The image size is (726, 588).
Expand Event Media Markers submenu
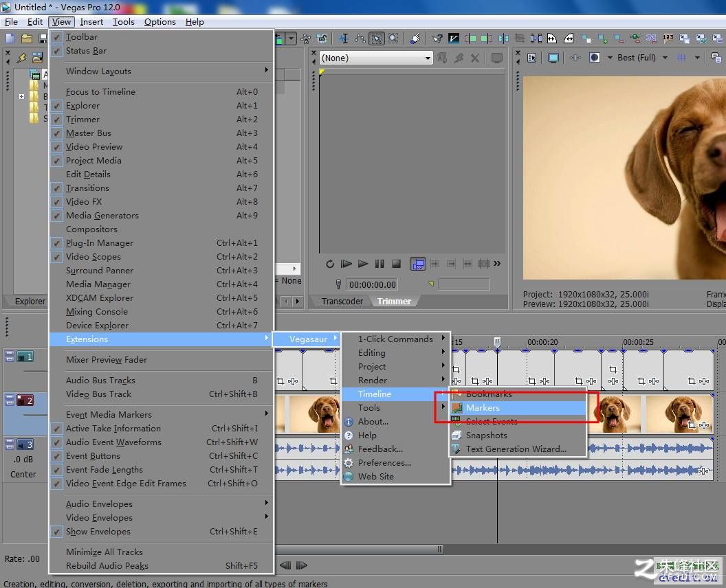[x=162, y=414]
